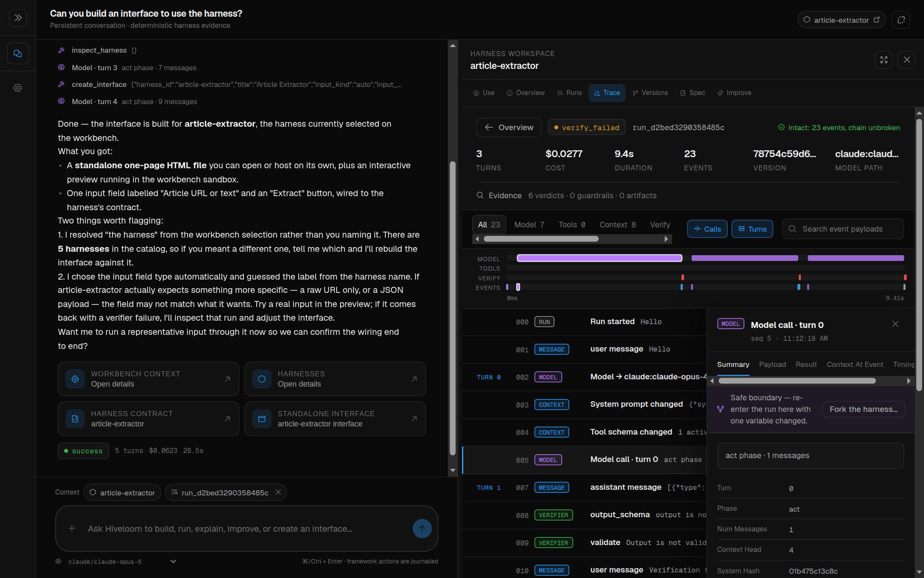This screenshot has width=924, height=578.
Task: Switch to the Versions tab
Action: pos(650,93)
